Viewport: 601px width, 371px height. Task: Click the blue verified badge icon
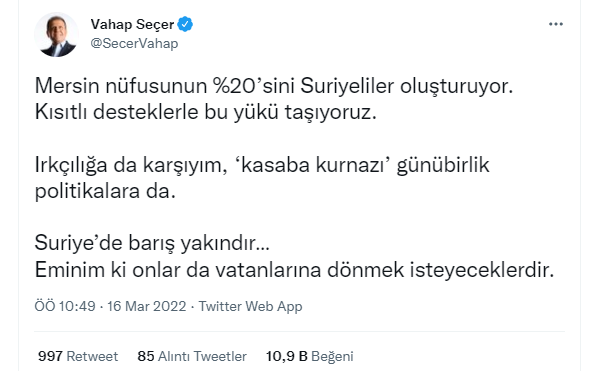186,24
